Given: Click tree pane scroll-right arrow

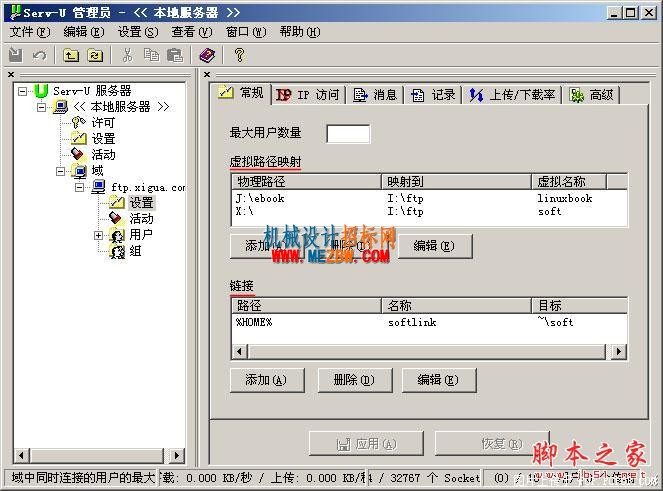Looking at the screenshot, I should [177, 455].
